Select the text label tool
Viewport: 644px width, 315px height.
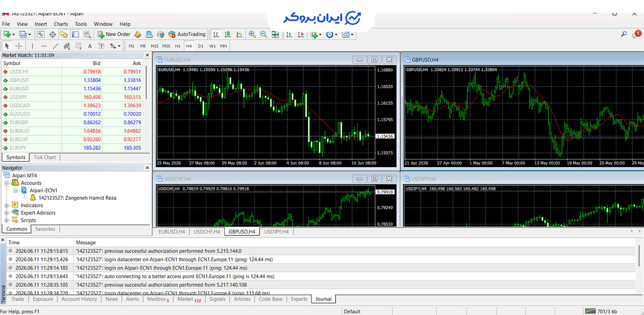90,46
